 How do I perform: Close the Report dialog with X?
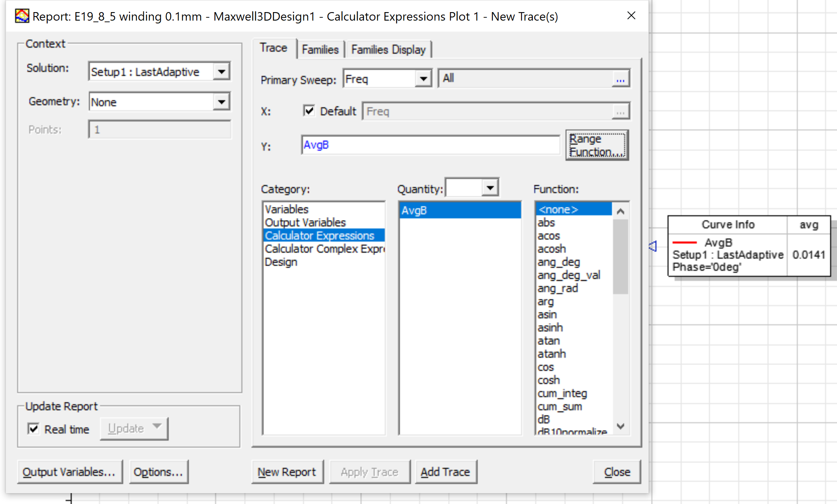pyautogui.click(x=631, y=16)
